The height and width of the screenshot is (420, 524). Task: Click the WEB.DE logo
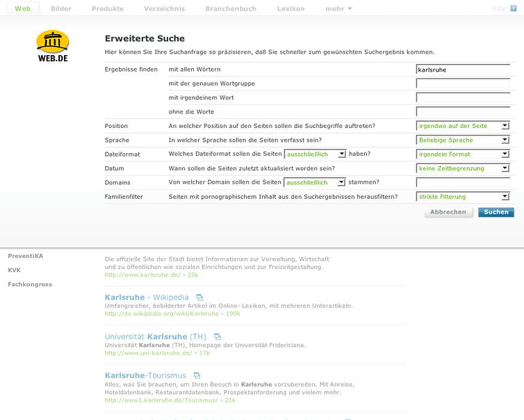52,46
